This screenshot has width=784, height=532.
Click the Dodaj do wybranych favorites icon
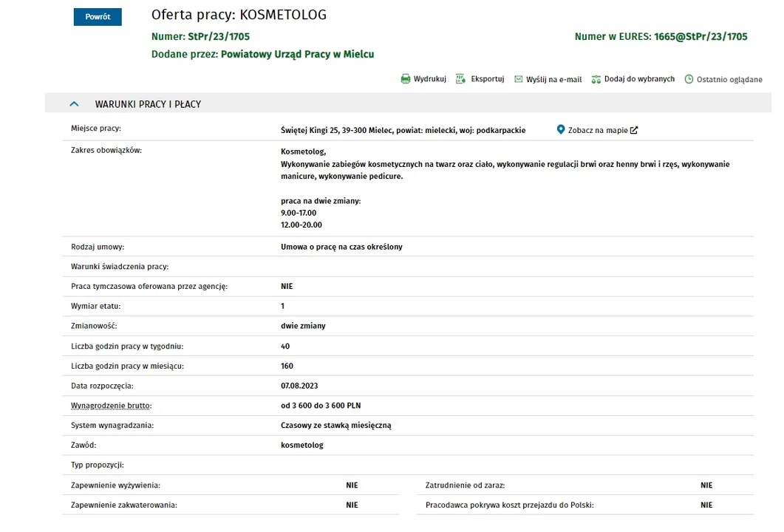click(596, 79)
